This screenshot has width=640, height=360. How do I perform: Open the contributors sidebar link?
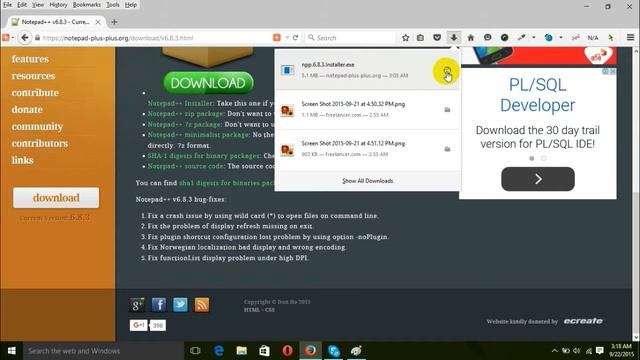point(40,143)
